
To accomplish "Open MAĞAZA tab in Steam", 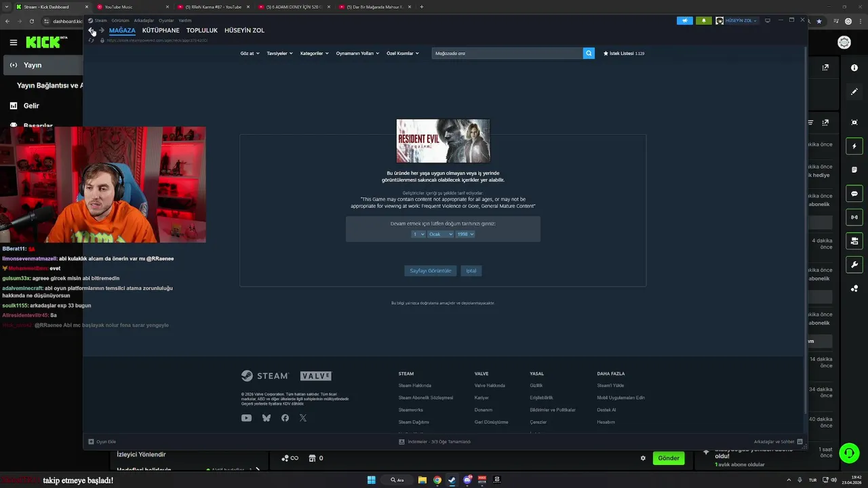I will pos(122,30).
